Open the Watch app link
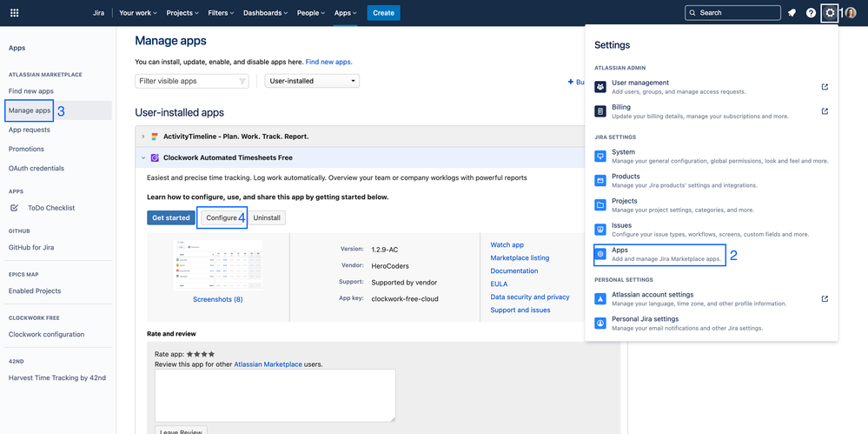Image resolution: width=868 pixels, height=434 pixels. 507,244
